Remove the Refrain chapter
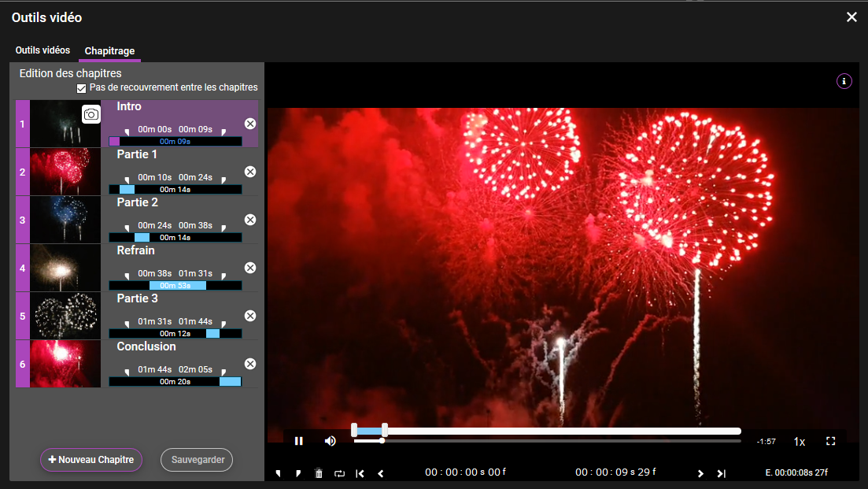The width and height of the screenshot is (868, 489). point(250,268)
